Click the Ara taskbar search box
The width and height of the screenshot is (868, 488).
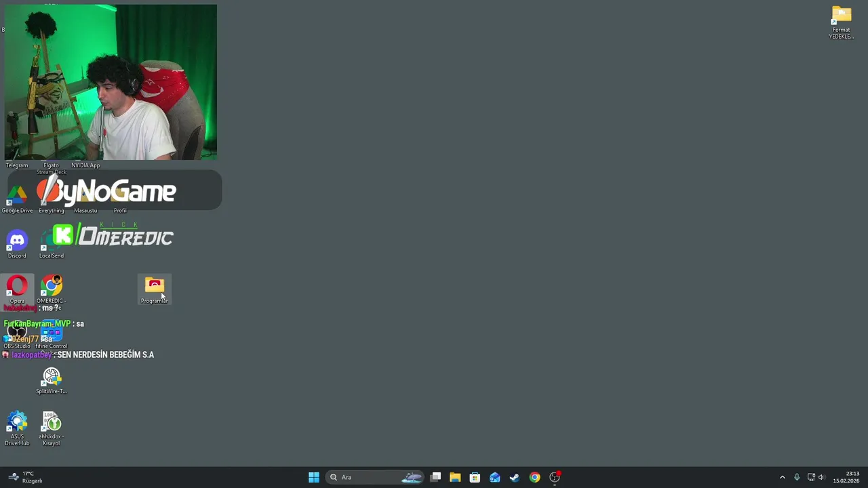point(374,477)
